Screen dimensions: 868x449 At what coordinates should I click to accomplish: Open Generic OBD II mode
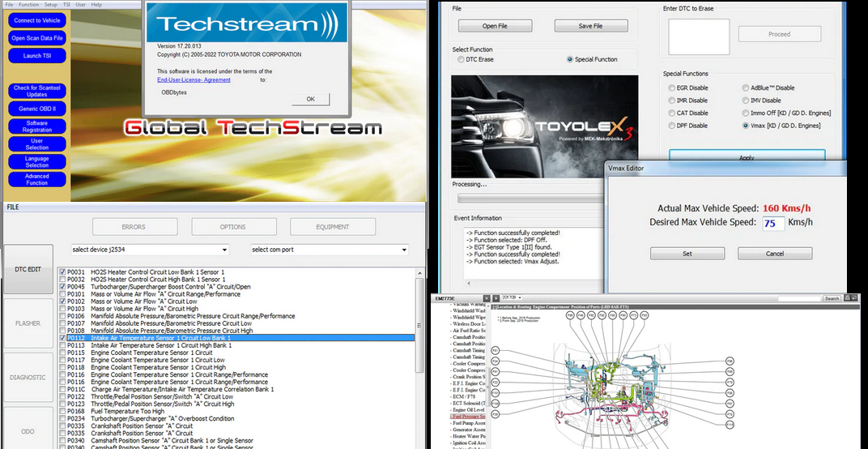tap(36, 108)
